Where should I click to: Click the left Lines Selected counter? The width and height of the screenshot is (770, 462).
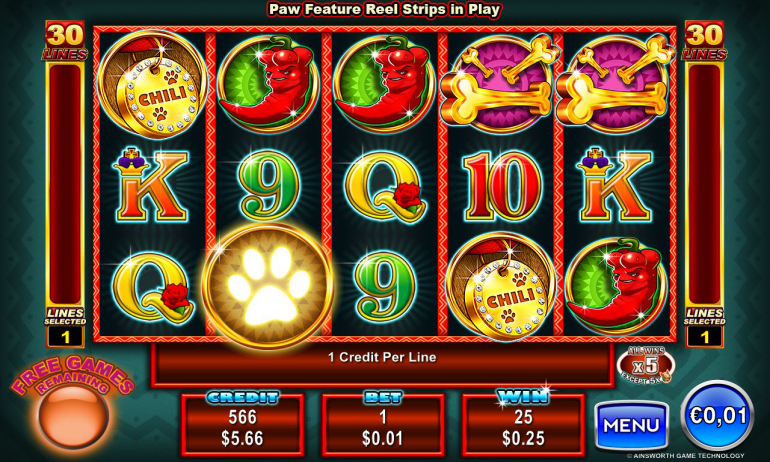(65, 337)
